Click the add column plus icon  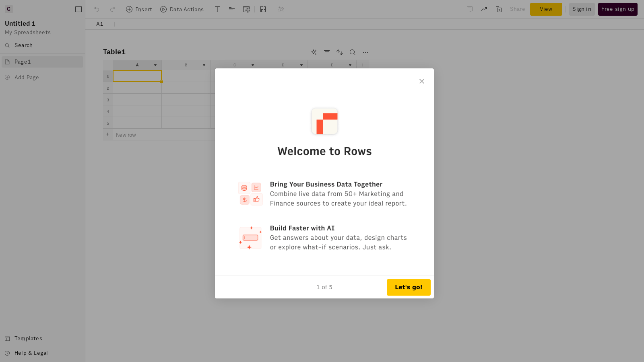tap(363, 65)
